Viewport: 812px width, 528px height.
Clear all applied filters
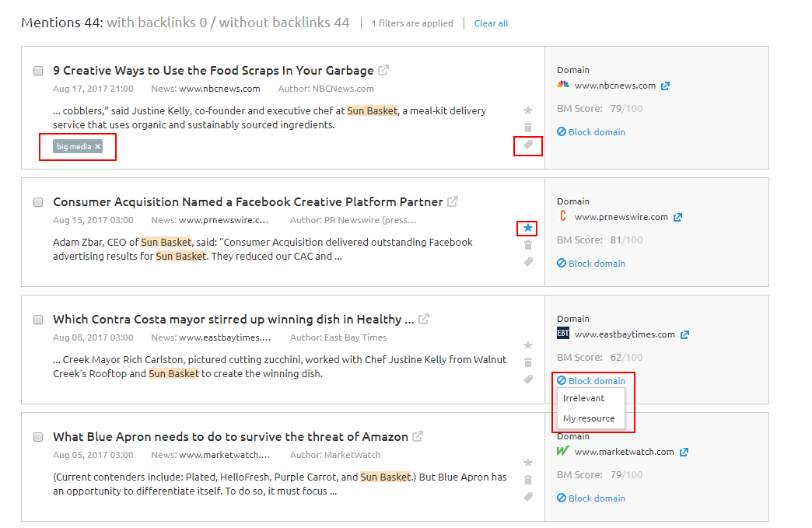(491, 23)
